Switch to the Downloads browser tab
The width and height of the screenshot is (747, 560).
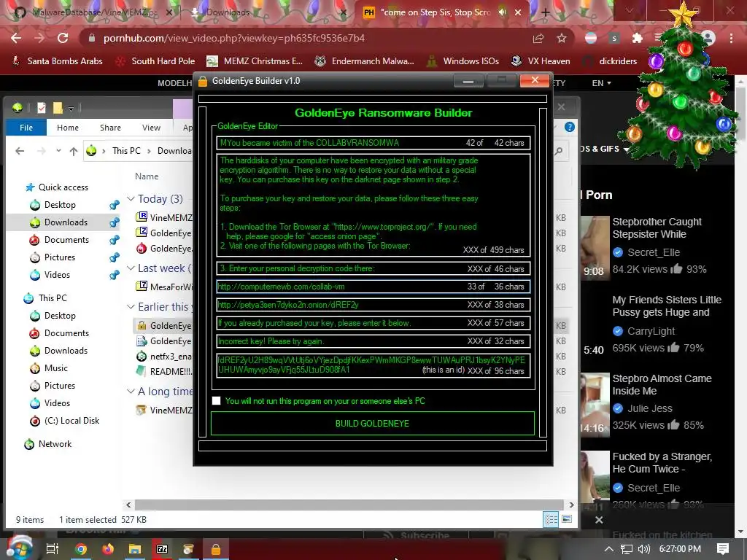tap(228, 13)
